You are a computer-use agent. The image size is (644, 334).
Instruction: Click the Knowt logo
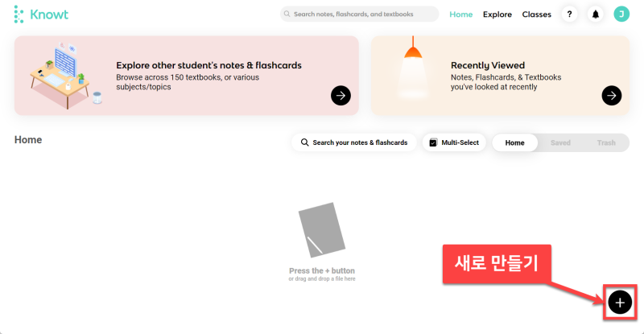click(41, 14)
